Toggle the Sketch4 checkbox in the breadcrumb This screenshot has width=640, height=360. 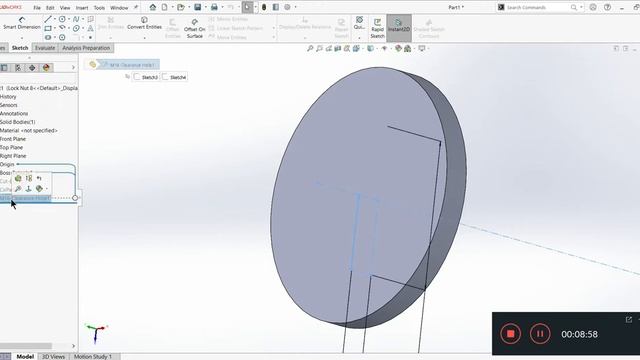tap(165, 77)
